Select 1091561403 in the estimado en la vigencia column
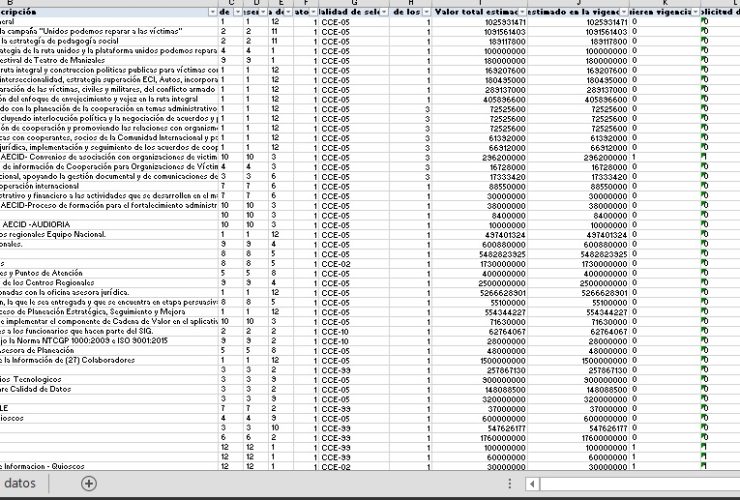This screenshot has width=740, height=500. [x=578, y=31]
